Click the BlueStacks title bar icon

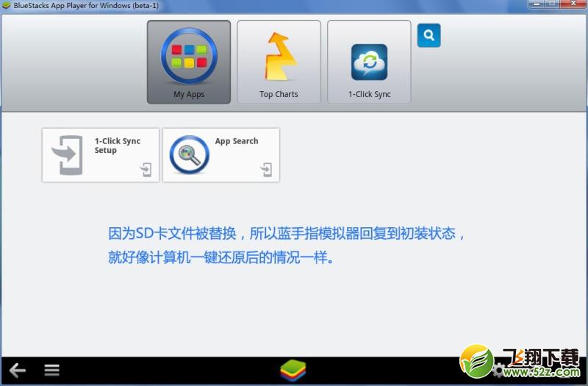pos(6,5)
